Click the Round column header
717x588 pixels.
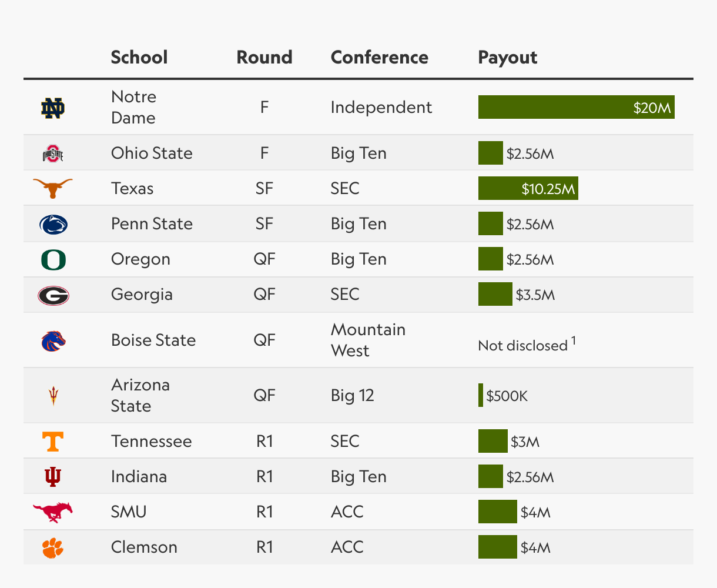pyautogui.click(x=264, y=57)
